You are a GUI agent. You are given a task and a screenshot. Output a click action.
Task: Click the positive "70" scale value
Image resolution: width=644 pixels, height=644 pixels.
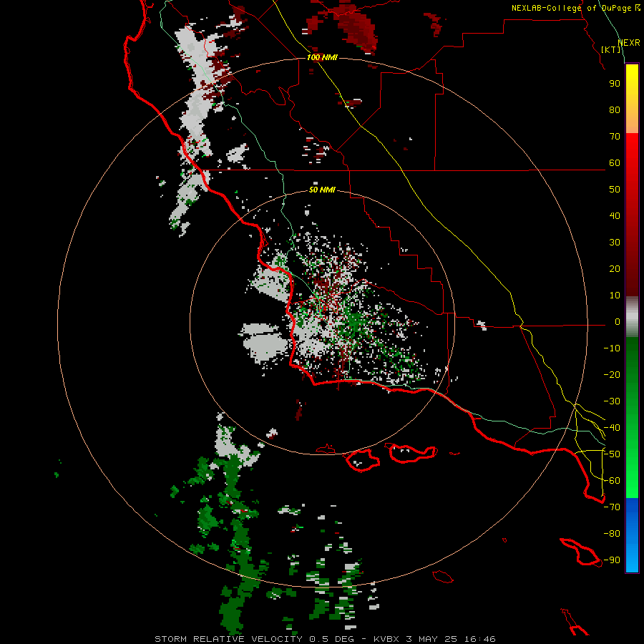point(615,137)
